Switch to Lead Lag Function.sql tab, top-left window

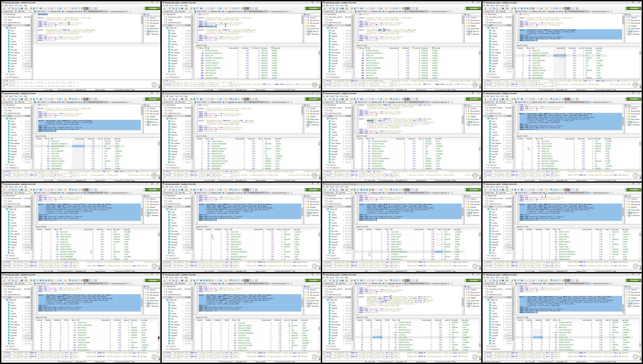point(117,11)
